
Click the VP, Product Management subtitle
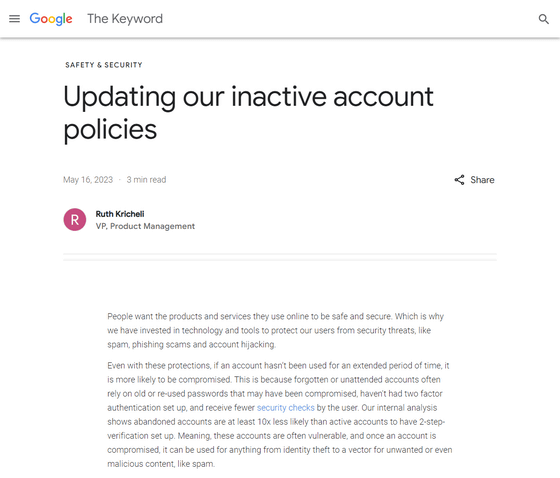(x=145, y=226)
